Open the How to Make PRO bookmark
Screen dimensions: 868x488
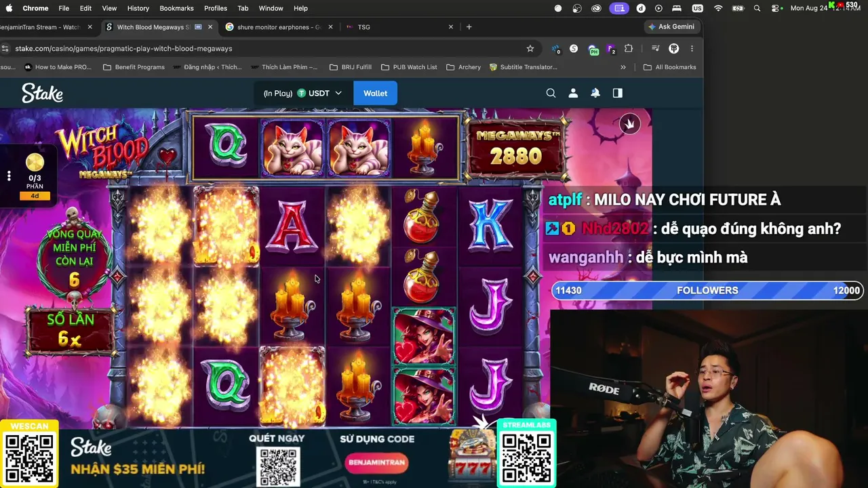coord(58,67)
